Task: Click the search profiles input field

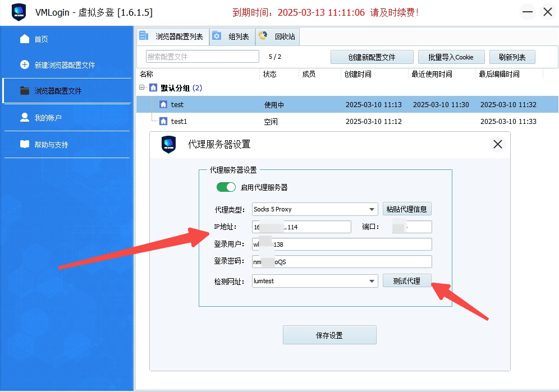Action: point(203,57)
